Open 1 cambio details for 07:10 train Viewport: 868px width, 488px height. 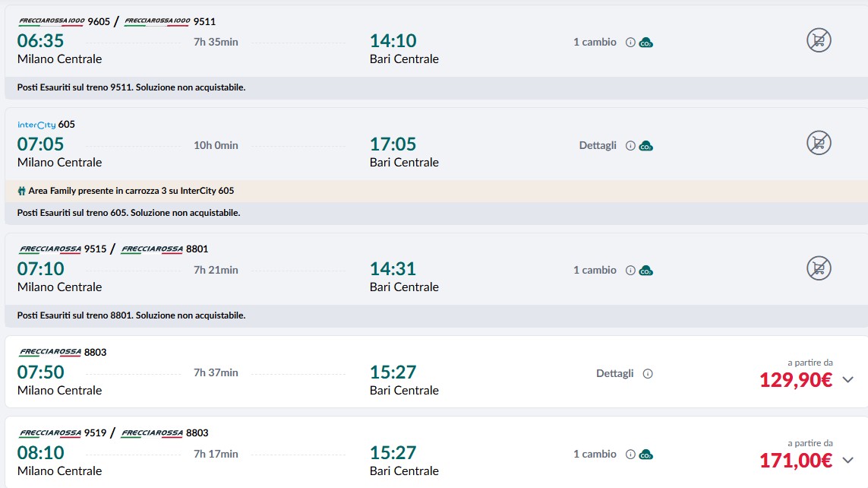[x=595, y=270]
